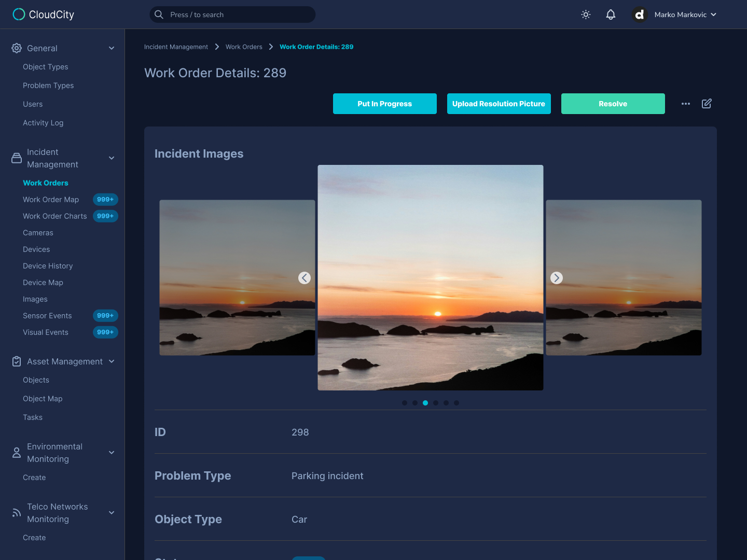Image resolution: width=747 pixels, height=560 pixels.
Task: Navigate back via the Work Orders breadcrumb
Action: pyautogui.click(x=244, y=47)
